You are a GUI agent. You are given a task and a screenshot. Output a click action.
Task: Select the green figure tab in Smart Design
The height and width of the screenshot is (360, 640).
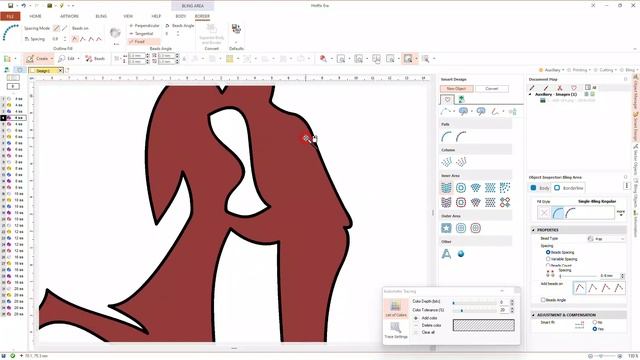pos(462,99)
